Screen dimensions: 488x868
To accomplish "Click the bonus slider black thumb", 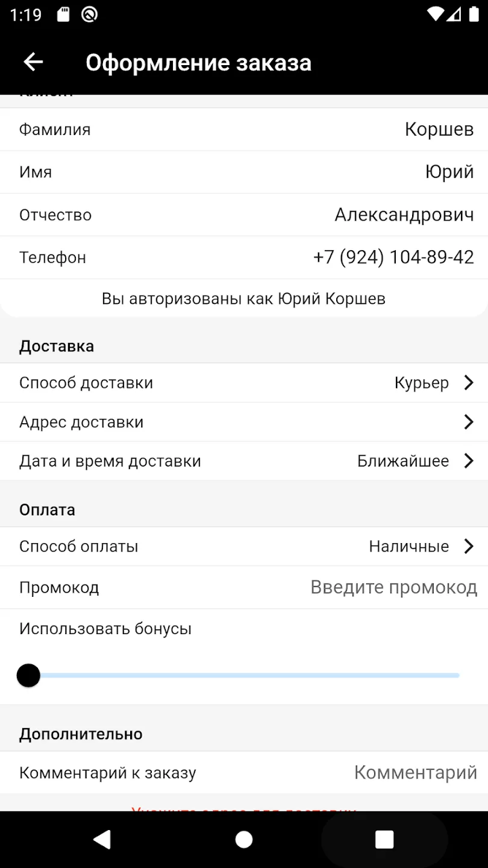I will (28, 675).
